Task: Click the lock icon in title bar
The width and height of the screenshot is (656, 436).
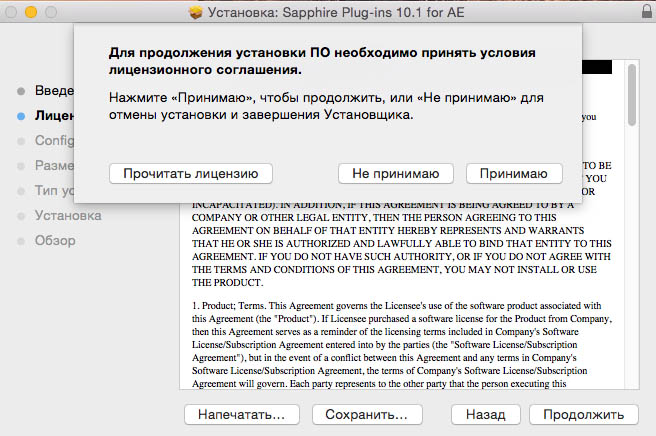Action: [647, 11]
